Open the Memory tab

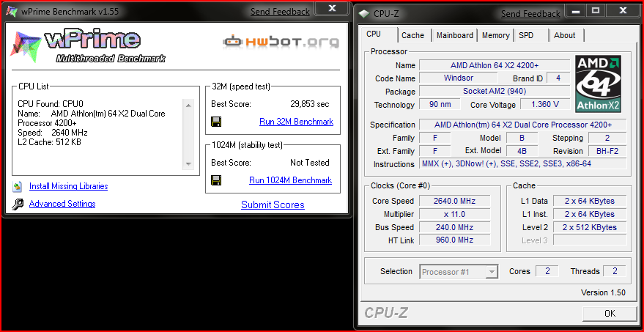pyautogui.click(x=496, y=35)
